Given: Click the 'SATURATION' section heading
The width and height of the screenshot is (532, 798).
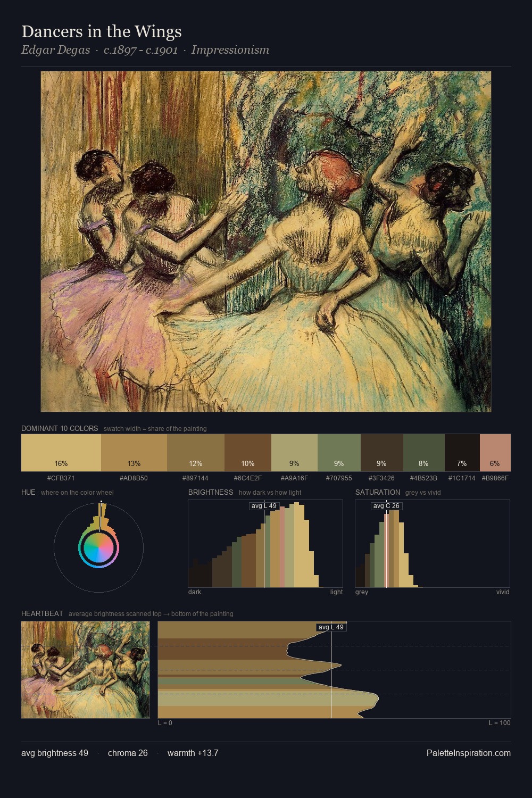Looking at the screenshot, I should click(378, 492).
